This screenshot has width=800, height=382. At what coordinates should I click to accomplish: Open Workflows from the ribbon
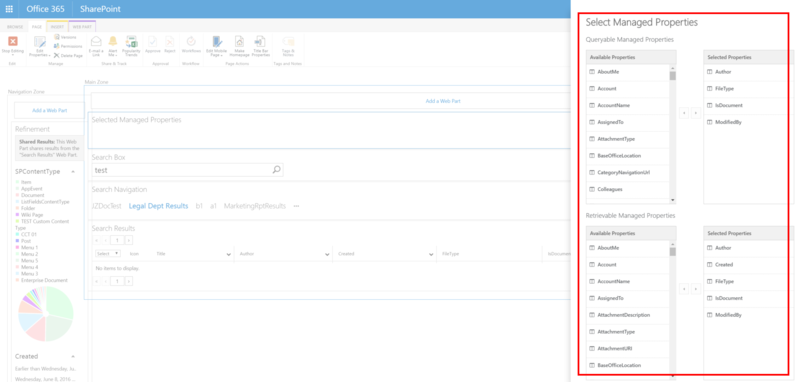point(191,42)
